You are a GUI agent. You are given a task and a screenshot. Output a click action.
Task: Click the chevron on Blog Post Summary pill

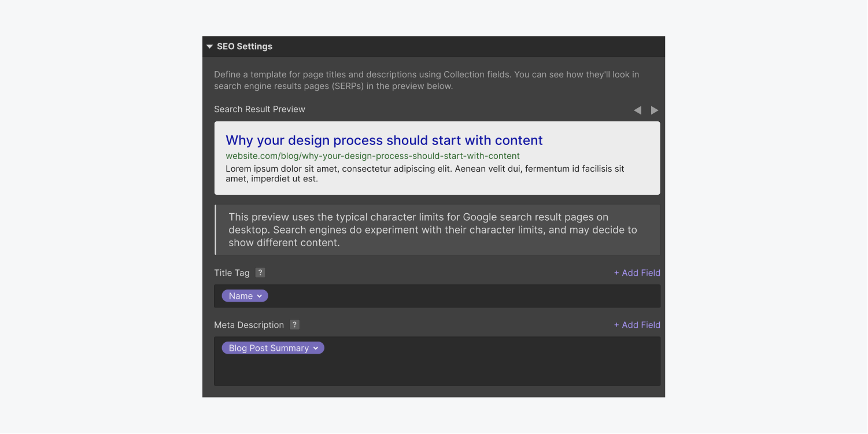pyautogui.click(x=316, y=347)
